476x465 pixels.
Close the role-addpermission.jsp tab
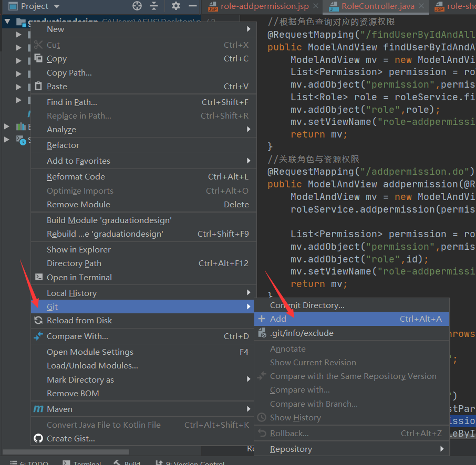point(316,6)
